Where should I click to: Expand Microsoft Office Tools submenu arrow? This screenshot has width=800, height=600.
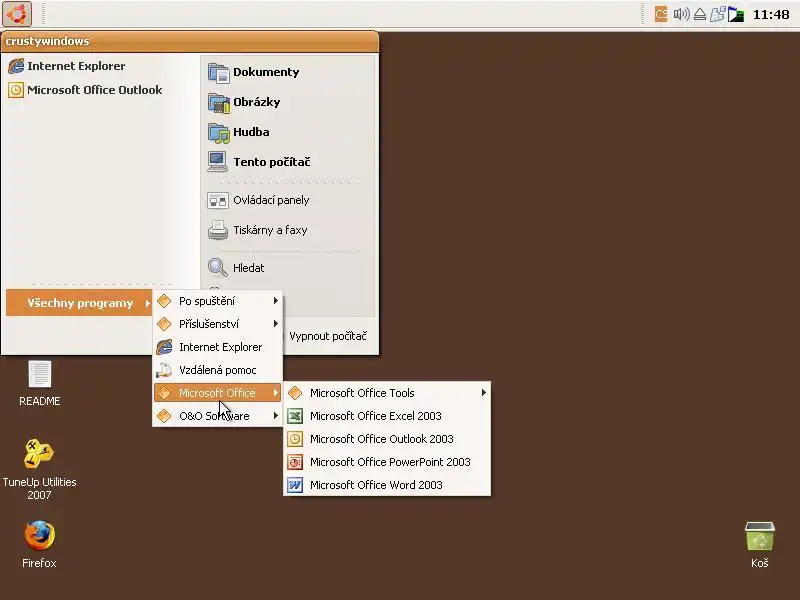pos(484,392)
